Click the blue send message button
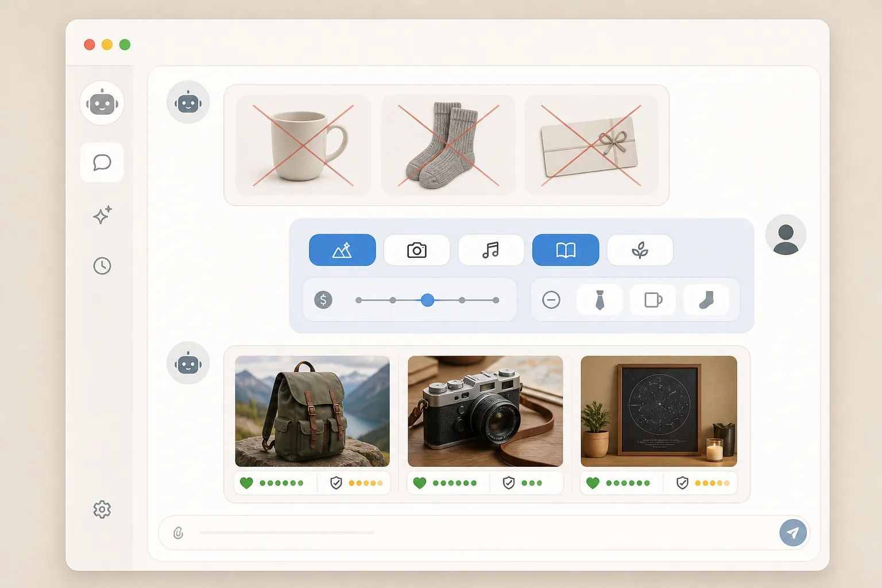This screenshot has height=588, width=882. pos(793,532)
